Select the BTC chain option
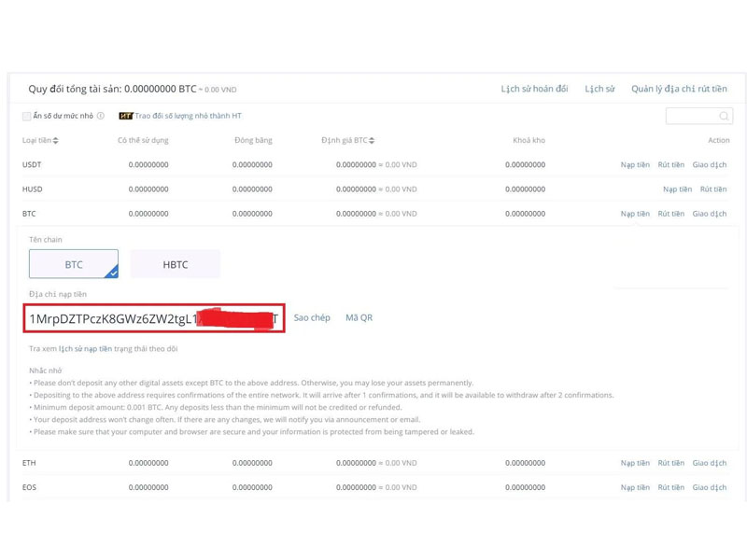 click(74, 264)
